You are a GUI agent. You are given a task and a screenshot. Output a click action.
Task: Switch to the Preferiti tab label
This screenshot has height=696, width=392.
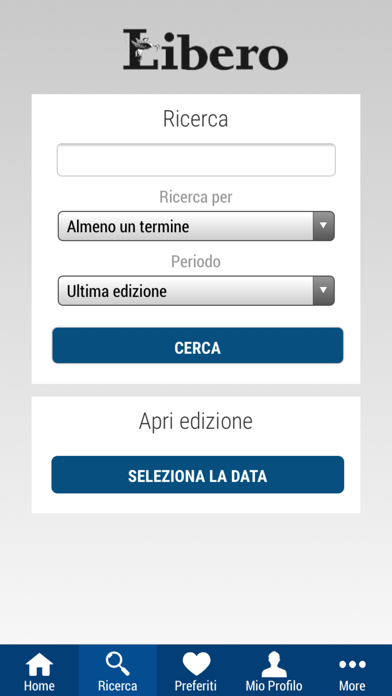[x=196, y=685]
